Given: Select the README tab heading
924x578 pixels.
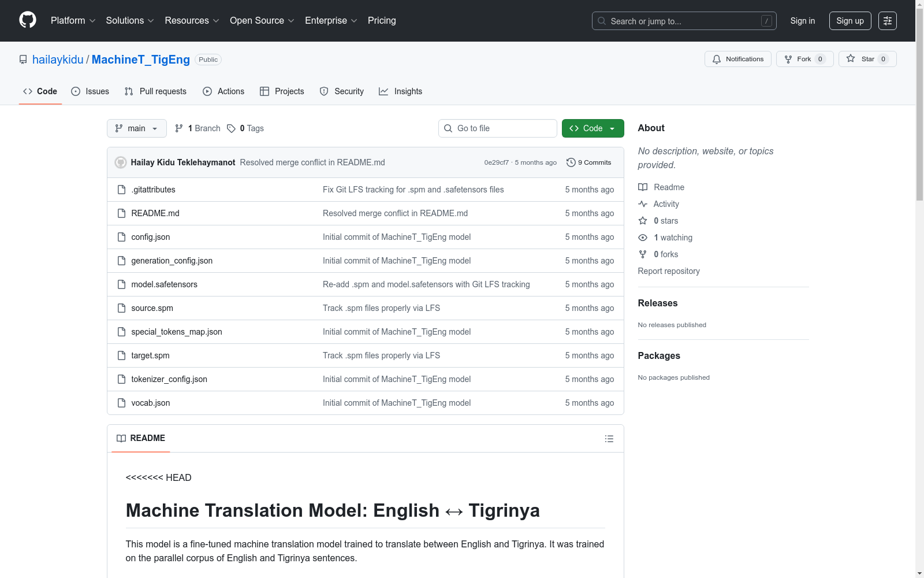Looking at the screenshot, I should point(141,438).
